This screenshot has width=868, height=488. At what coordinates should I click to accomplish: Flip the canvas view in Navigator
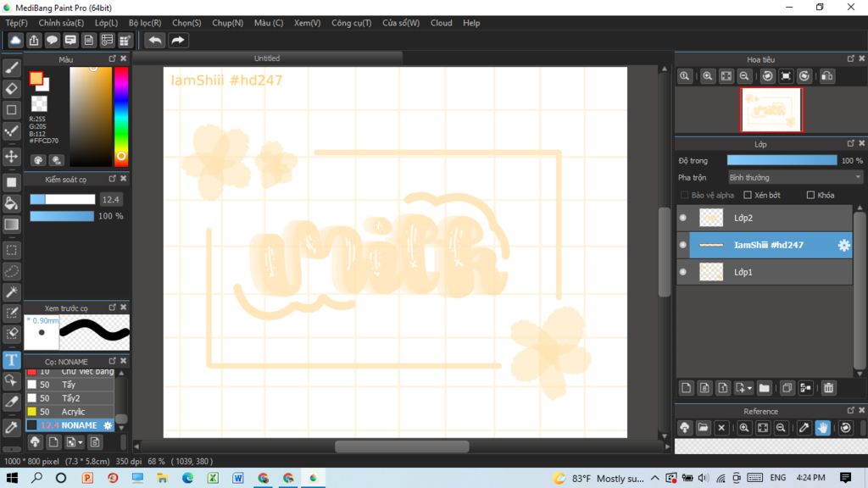point(827,76)
